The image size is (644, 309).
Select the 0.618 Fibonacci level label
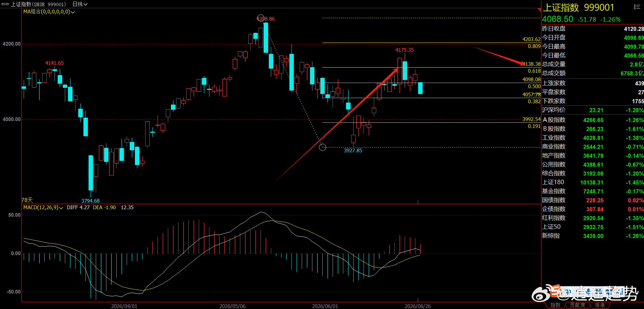(534, 71)
